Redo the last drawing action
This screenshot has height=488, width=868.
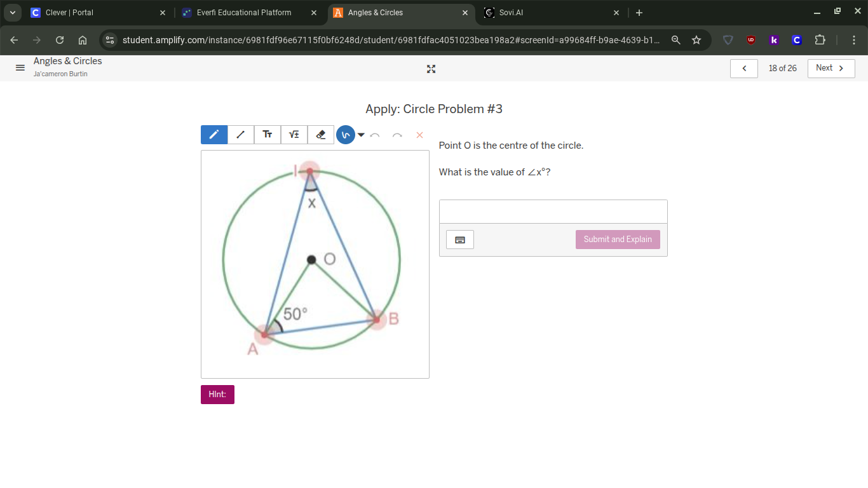[x=397, y=135]
